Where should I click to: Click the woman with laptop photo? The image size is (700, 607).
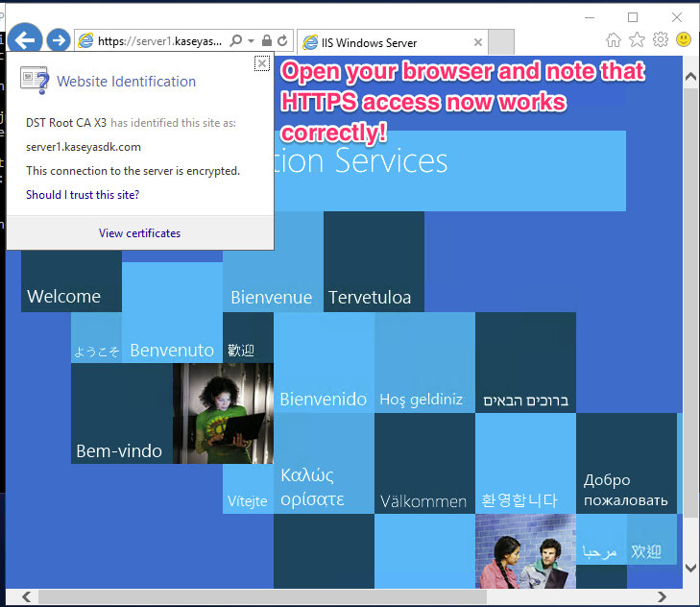coord(223,413)
